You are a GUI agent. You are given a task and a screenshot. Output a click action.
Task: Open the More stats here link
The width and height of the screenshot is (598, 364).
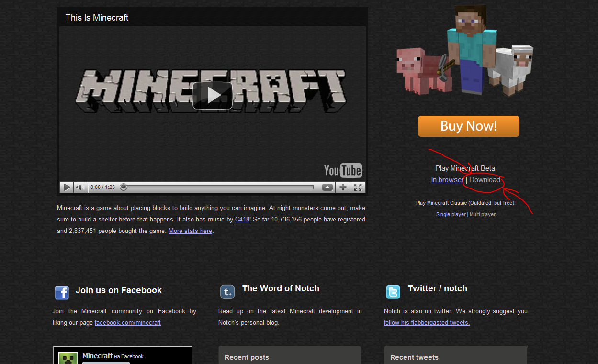pyautogui.click(x=190, y=231)
